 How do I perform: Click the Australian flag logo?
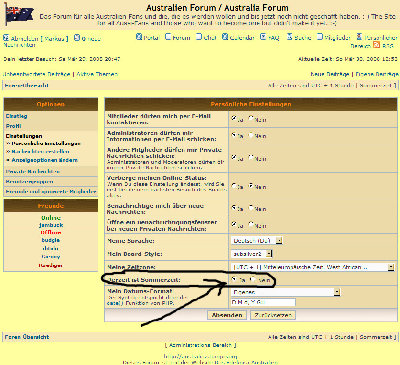[x=19, y=14]
